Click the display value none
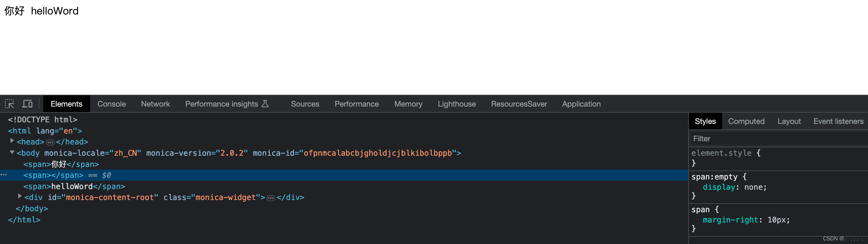Image resolution: width=868 pixels, height=244 pixels. [x=754, y=187]
